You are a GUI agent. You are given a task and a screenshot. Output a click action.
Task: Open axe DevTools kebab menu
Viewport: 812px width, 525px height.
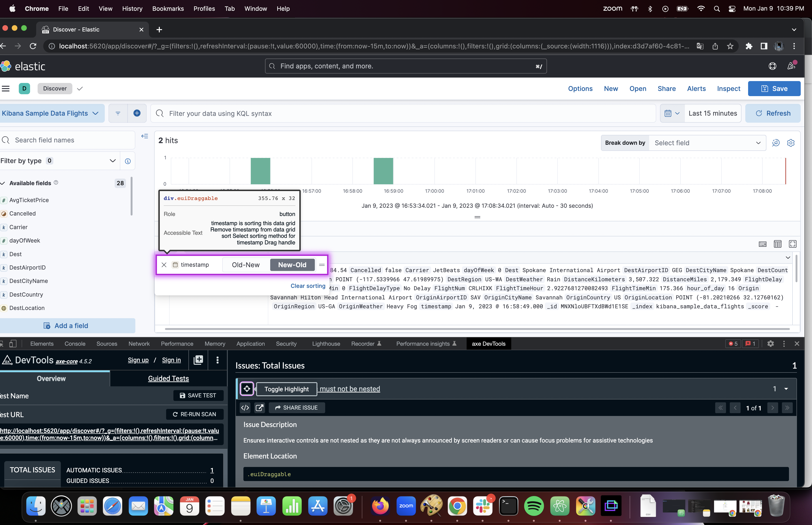[x=217, y=360]
